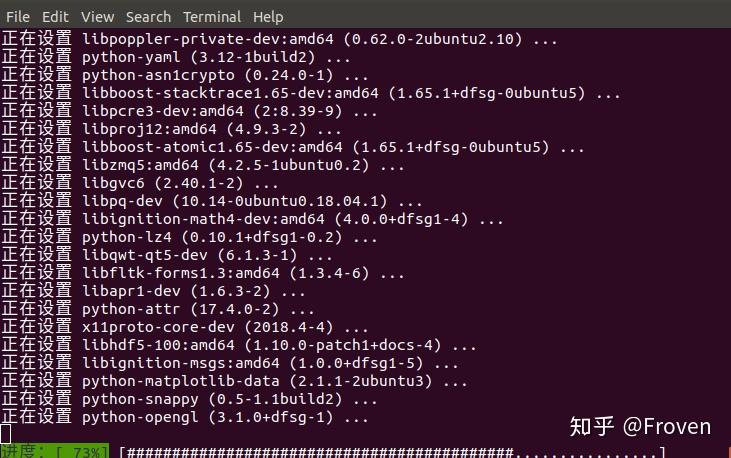The image size is (731, 458).
Task: Click the libboost-stacktrace1.65-dev output line
Action: [x=305, y=93]
